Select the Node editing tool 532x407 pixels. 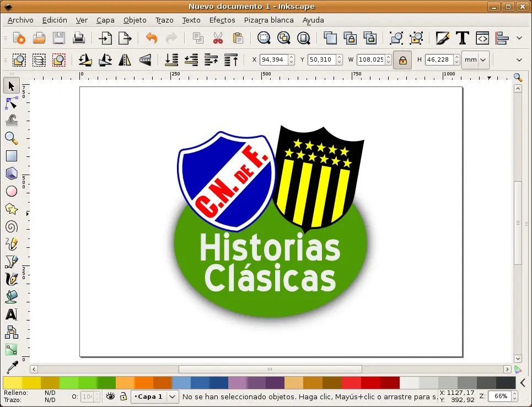tap(12, 103)
